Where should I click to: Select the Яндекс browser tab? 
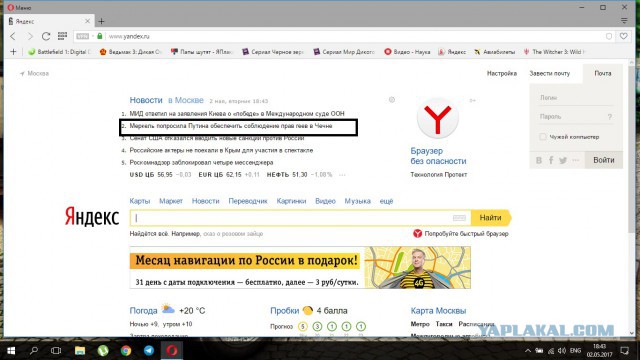pyautogui.click(x=48, y=21)
